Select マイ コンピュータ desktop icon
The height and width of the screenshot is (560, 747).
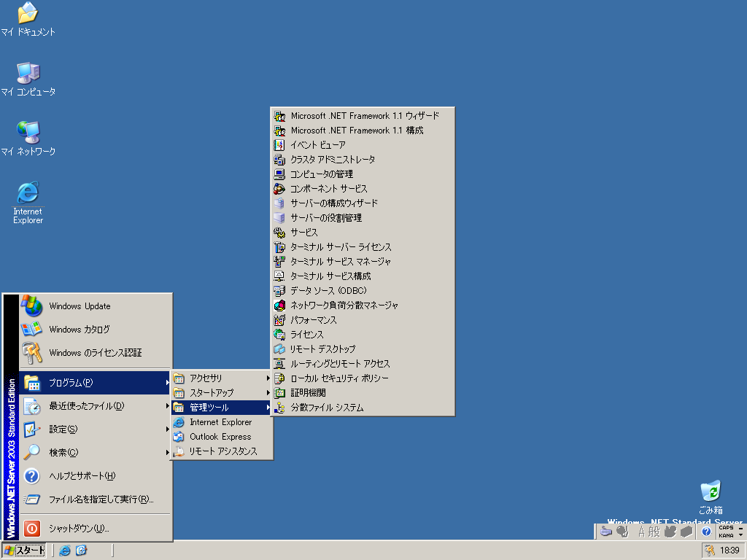28,73
